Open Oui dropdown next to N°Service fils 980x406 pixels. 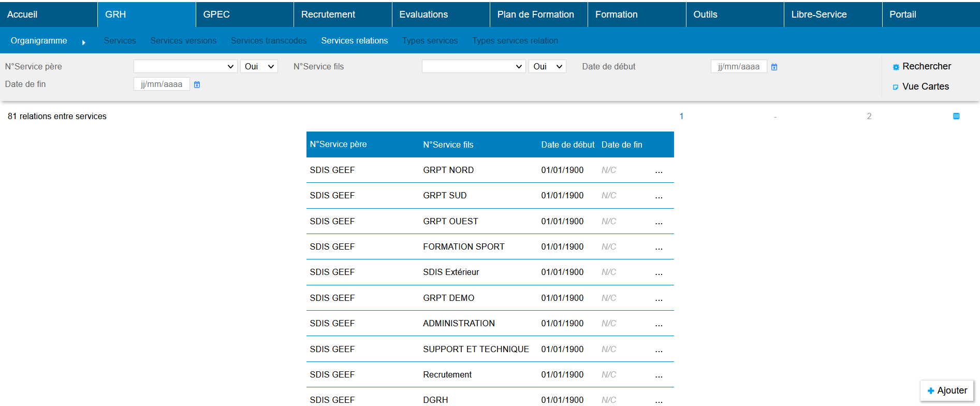tap(547, 66)
